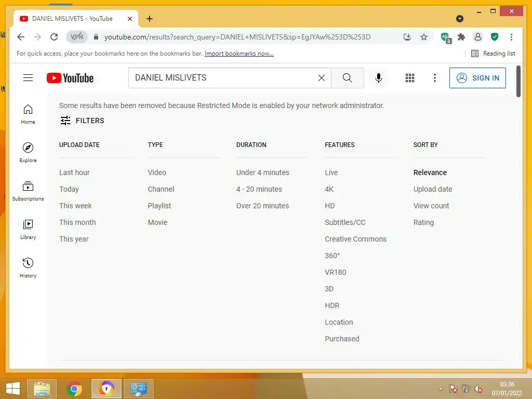Filter duration 4 - 20 minutes
This screenshot has height=399, width=532.
(259, 189)
